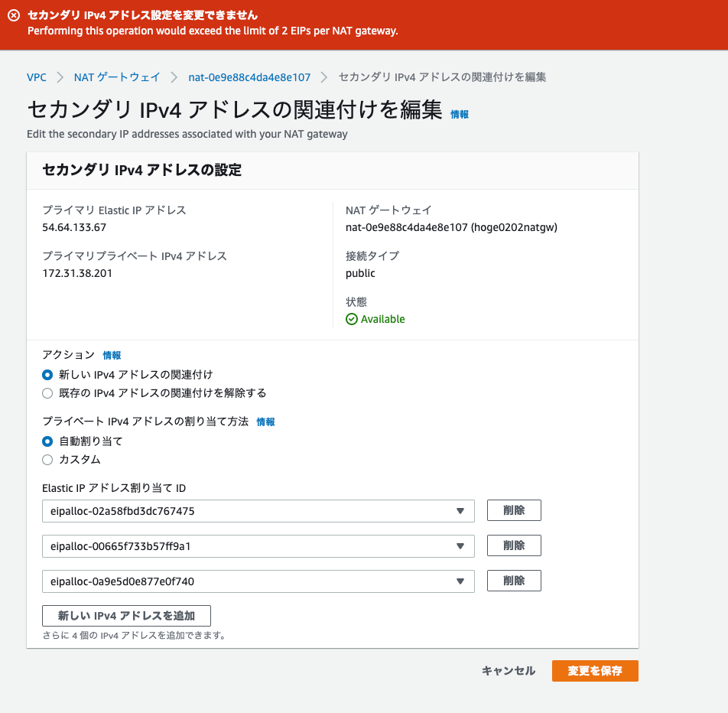Click 情報 next to アクション
The width and height of the screenshot is (728, 713).
[x=112, y=355]
